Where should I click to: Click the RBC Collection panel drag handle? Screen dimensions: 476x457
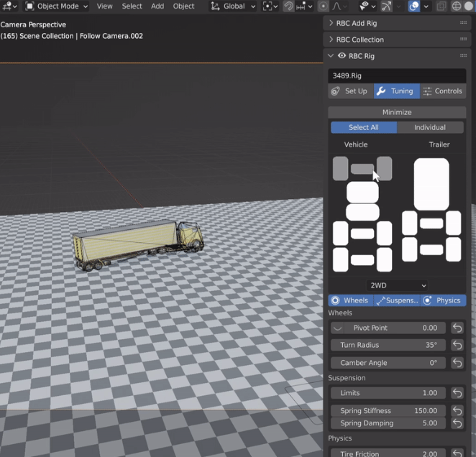pos(463,40)
